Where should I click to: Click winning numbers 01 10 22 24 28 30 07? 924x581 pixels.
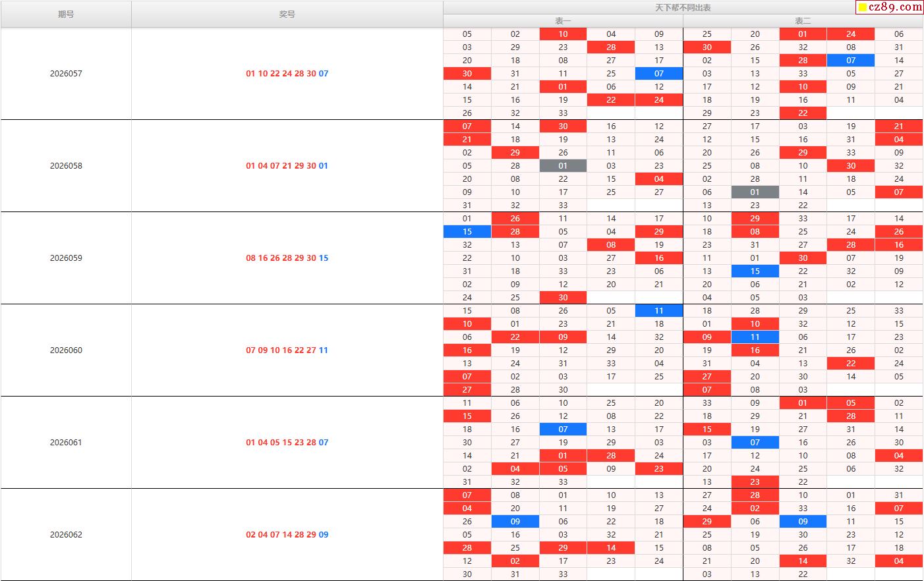287,74
